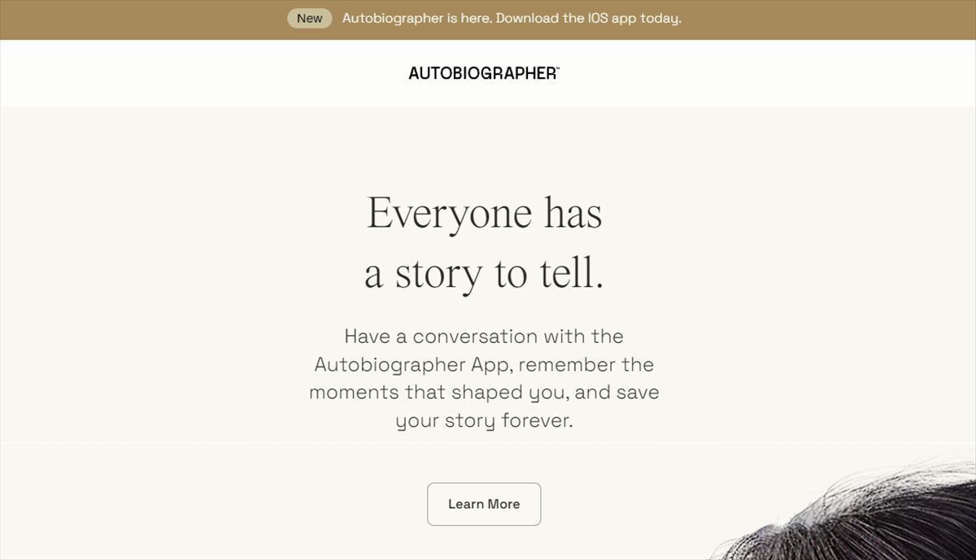Click the word 'story' in the headline
Viewport: 976px width, 560px height.
pyautogui.click(x=438, y=276)
